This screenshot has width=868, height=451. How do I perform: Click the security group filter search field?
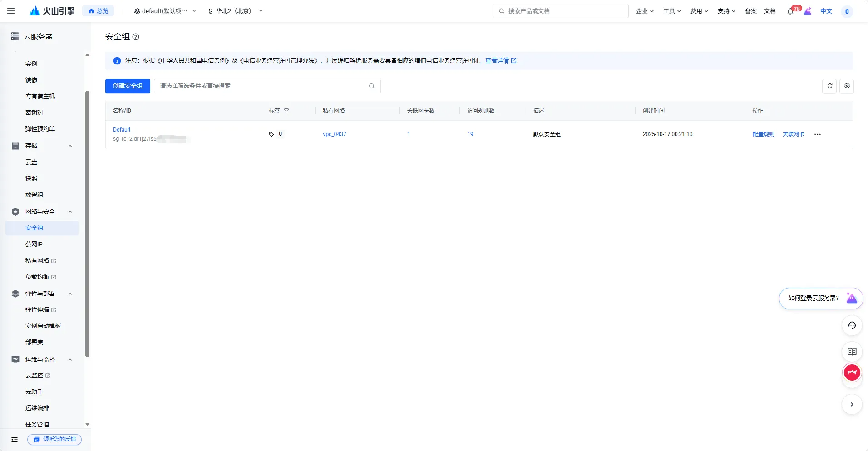tap(262, 86)
